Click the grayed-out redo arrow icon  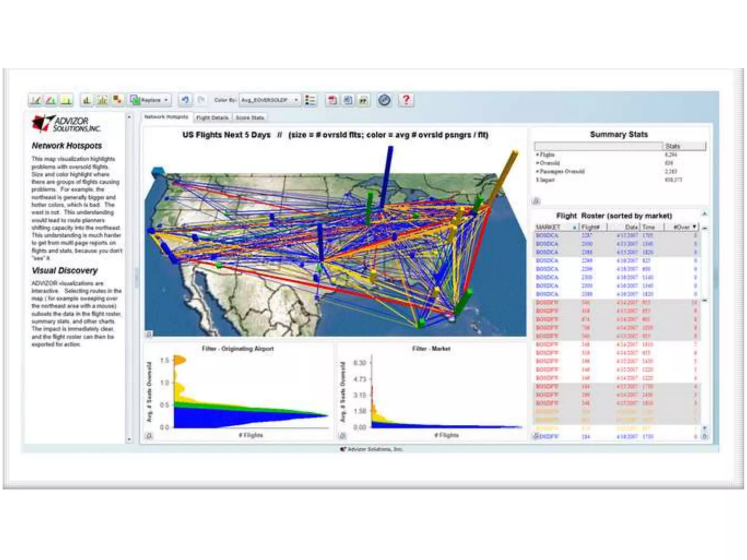tap(201, 100)
